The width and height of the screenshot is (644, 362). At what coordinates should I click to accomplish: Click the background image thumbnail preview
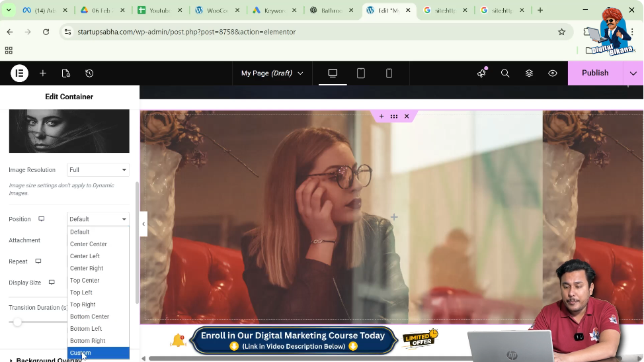69,131
